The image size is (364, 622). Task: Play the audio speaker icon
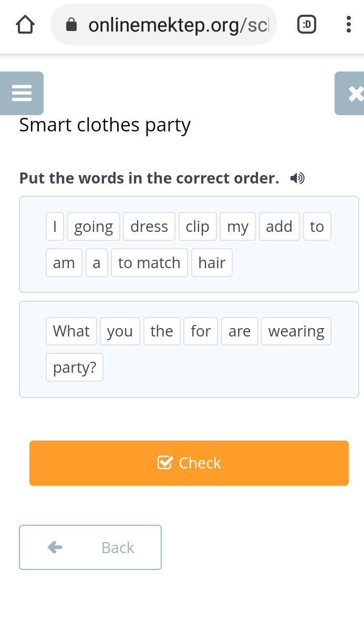coord(297,178)
